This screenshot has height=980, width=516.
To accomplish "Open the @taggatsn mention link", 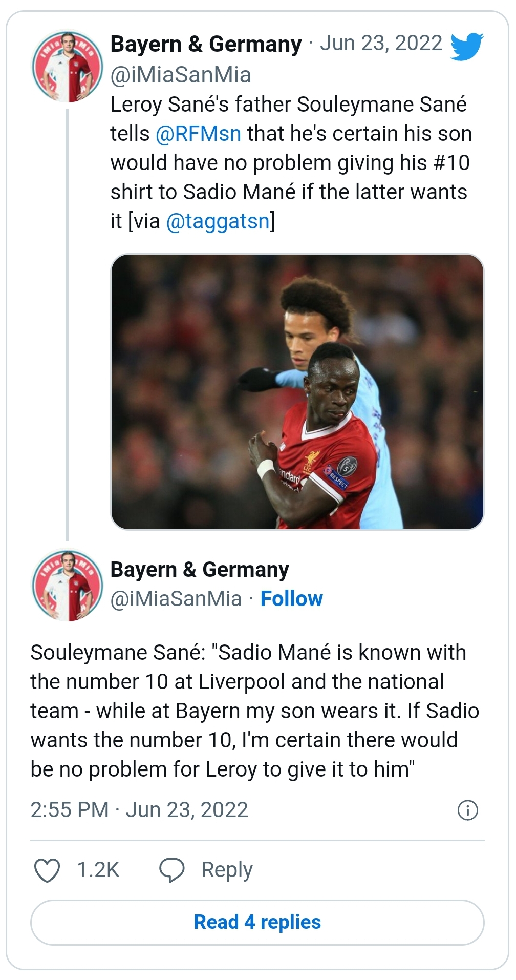I will [218, 221].
